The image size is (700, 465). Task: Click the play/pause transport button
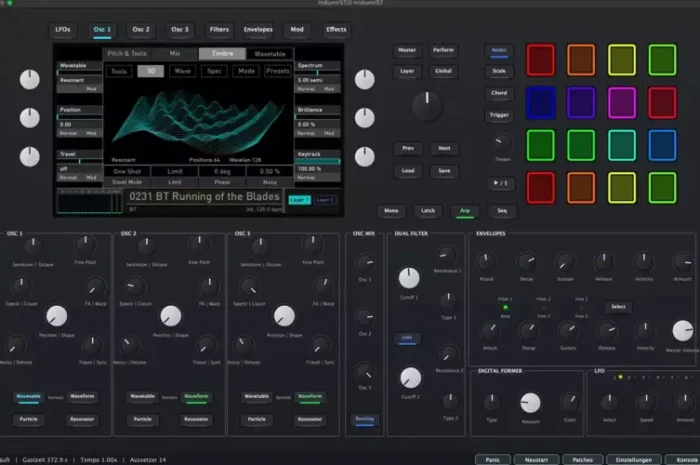click(x=500, y=183)
